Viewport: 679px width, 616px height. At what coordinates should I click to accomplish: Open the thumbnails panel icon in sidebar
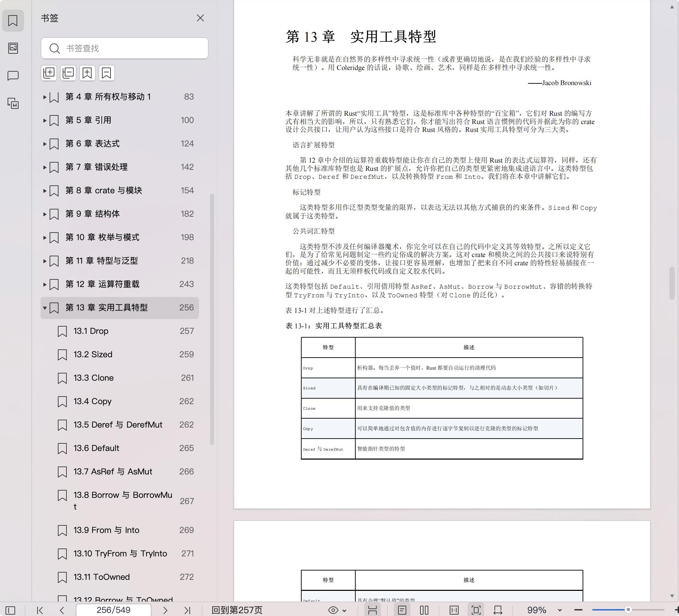[x=13, y=48]
